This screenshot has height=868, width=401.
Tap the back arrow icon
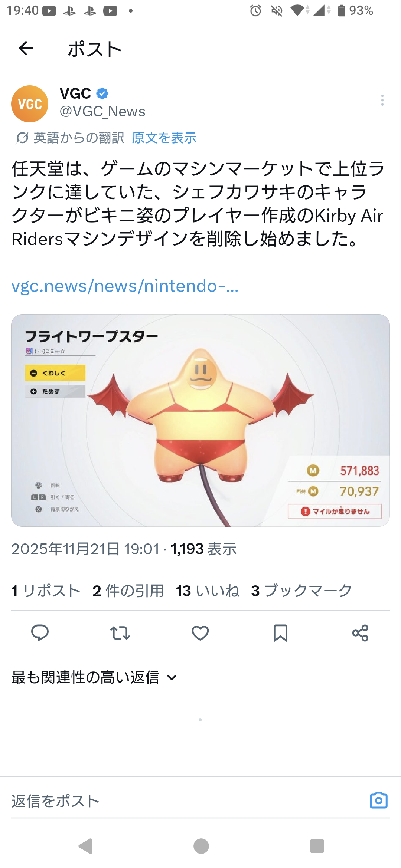click(26, 48)
